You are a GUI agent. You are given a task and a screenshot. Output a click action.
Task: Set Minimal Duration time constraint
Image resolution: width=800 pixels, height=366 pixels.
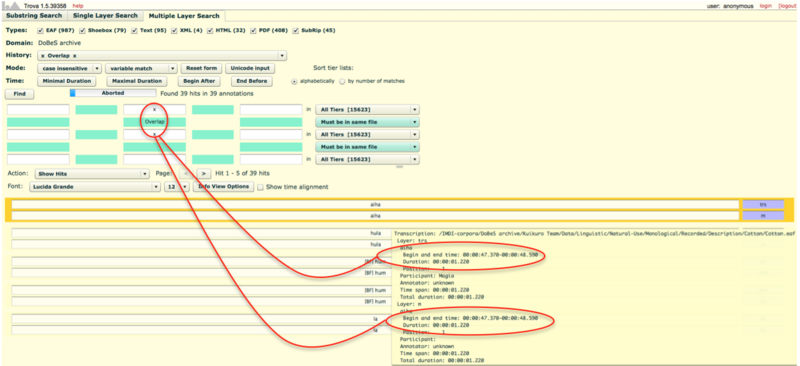coord(67,81)
